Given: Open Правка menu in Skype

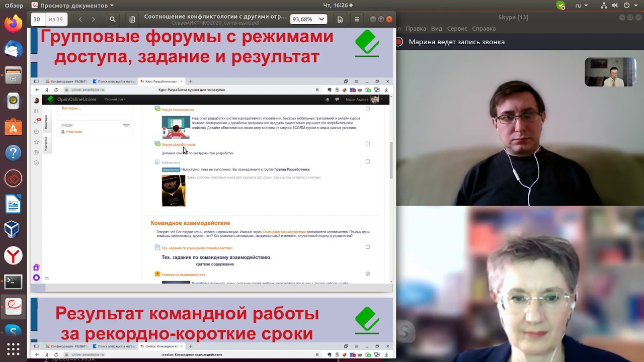Looking at the screenshot, I should pyautogui.click(x=416, y=29).
